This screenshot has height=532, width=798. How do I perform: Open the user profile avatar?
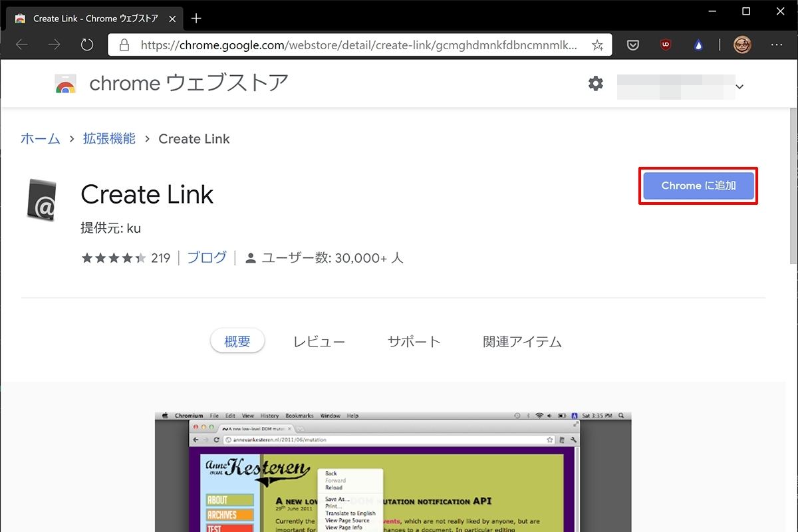(x=742, y=45)
